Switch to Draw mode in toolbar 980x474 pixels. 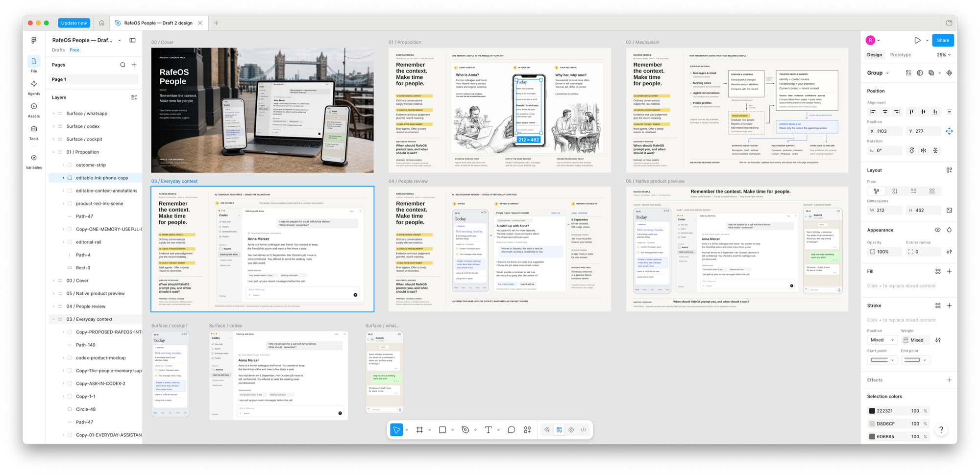(x=547, y=429)
